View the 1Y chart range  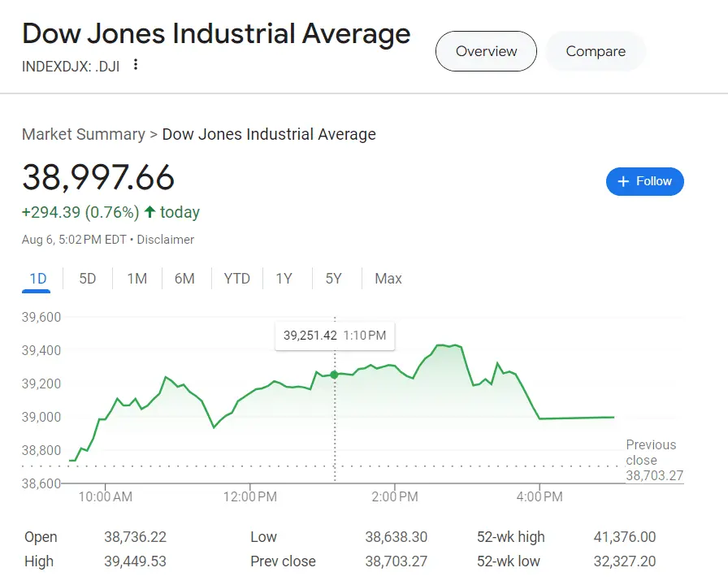(x=284, y=279)
